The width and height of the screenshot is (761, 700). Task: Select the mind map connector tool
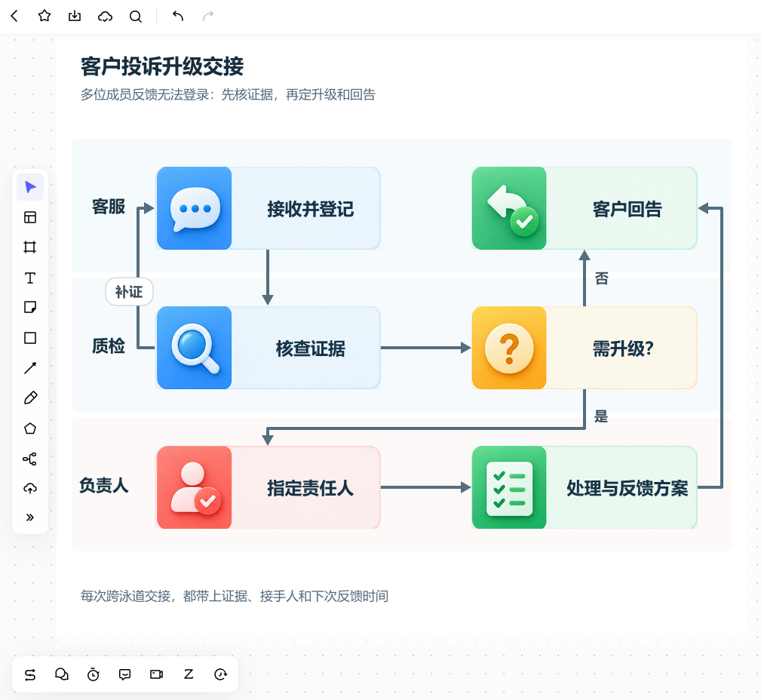click(x=30, y=459)
